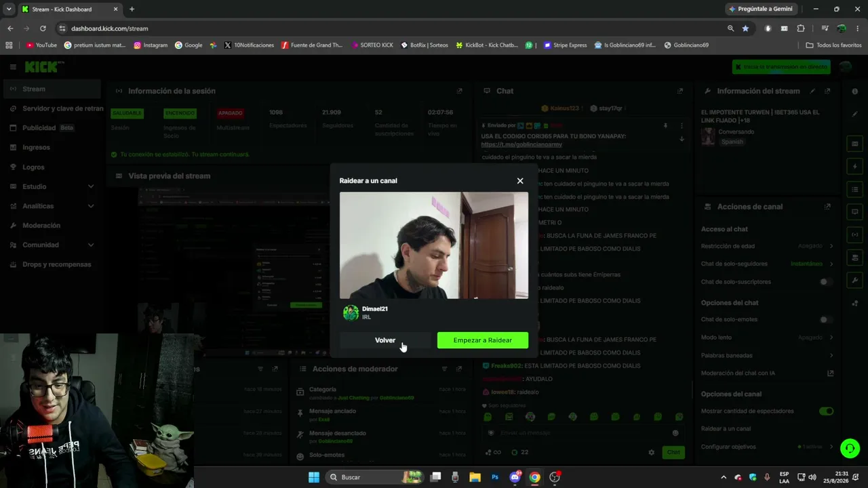Click the Dimael21 avatar in the dialog
Image resolution: width=868 pixels, height=488 pixels.
351,312
